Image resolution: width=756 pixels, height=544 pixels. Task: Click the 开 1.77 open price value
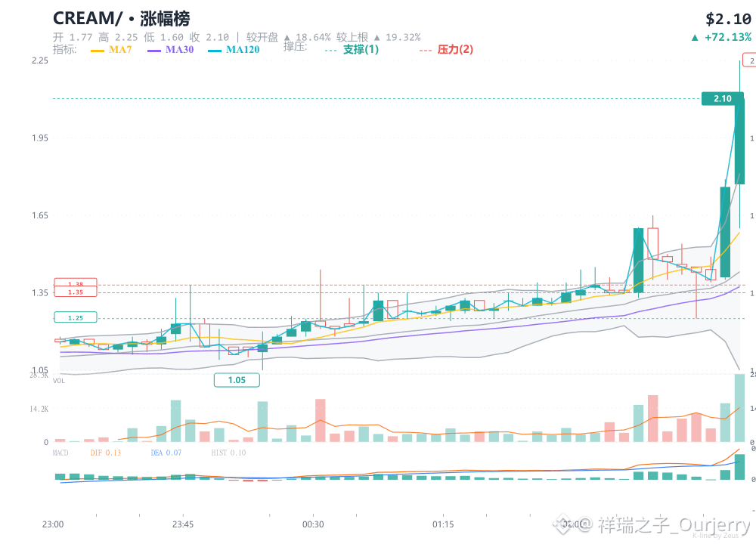coord(73,37)
